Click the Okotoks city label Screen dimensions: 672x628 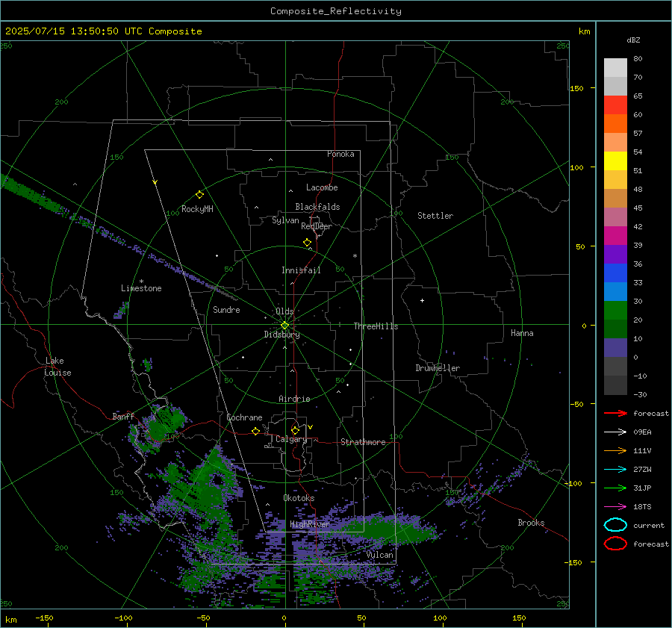click(299, 498)
